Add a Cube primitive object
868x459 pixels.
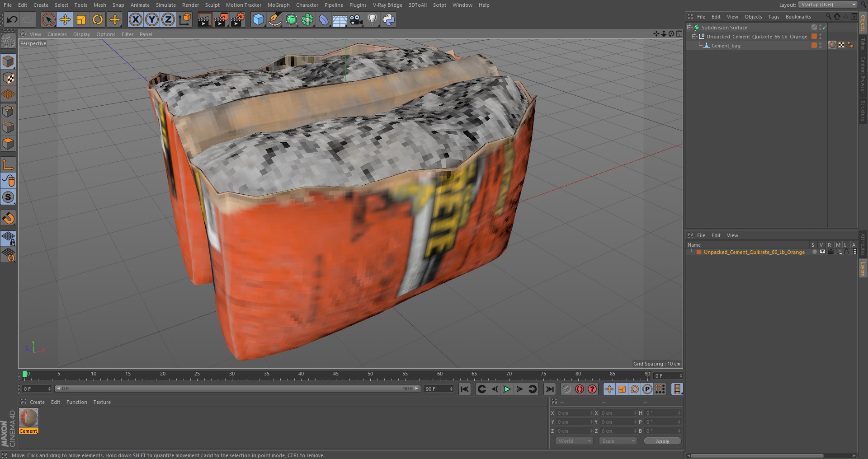[x=258, y=19]
